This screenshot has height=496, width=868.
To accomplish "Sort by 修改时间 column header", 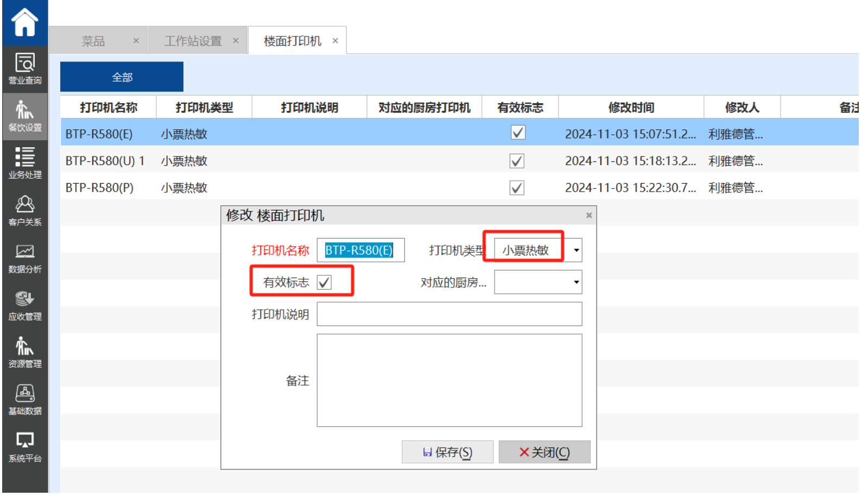I will click(x=631, y=108).
